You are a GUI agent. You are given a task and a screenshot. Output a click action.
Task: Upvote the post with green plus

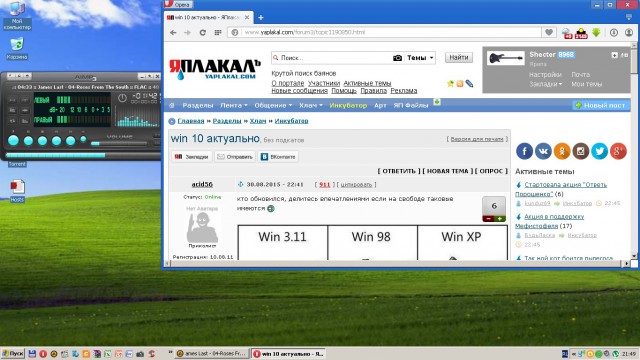pyautogui.click(x=500, y=219)
